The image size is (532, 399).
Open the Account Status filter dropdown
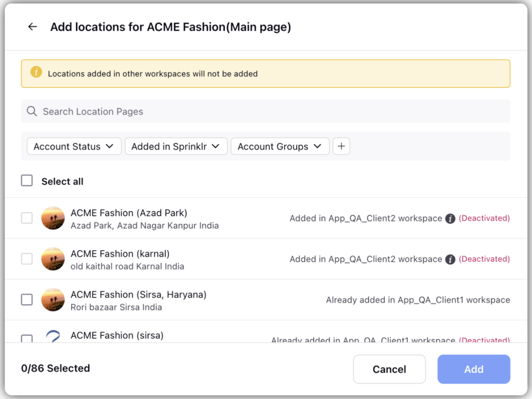tap(74, 146)
